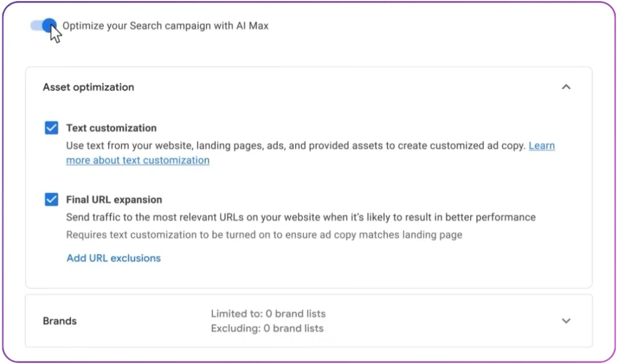This screenshot has height=364, width=618.
Task: Click the word 'Learn' at end of description line
Action: click(x=541, y=145)
